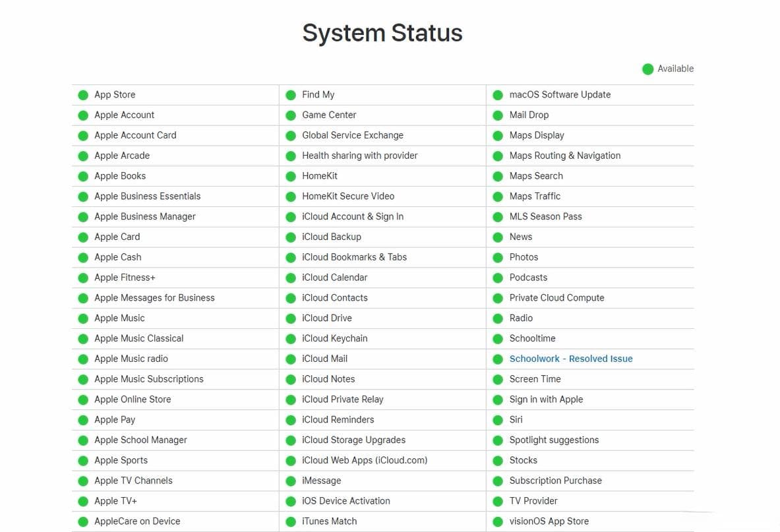
Task: Click the status indicator for iCloud Drive
Action: pos(291,318)
